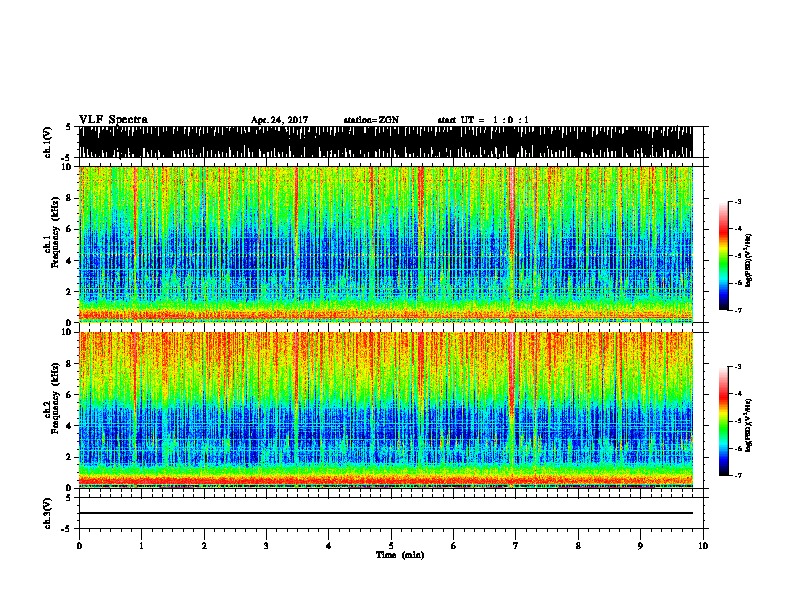This screenshot has width=792, height=612.
Task: Click the "-7" label on lower colorbar
Action: pyautogui.click(x=738, y=476)
